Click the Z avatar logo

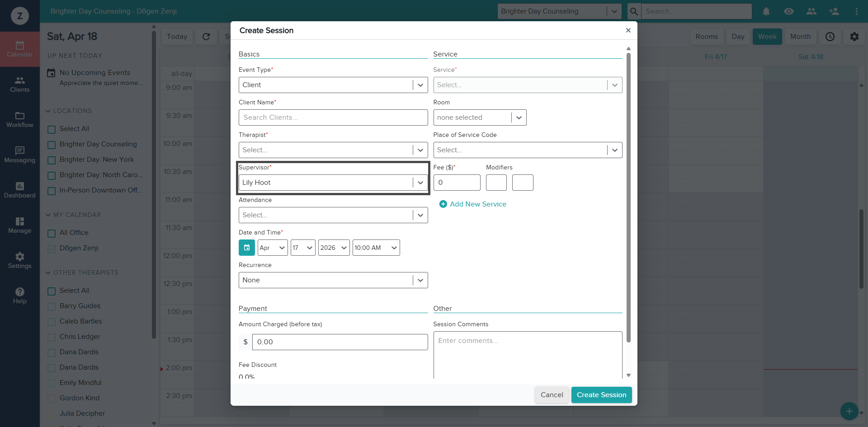(x=20, y=16)
